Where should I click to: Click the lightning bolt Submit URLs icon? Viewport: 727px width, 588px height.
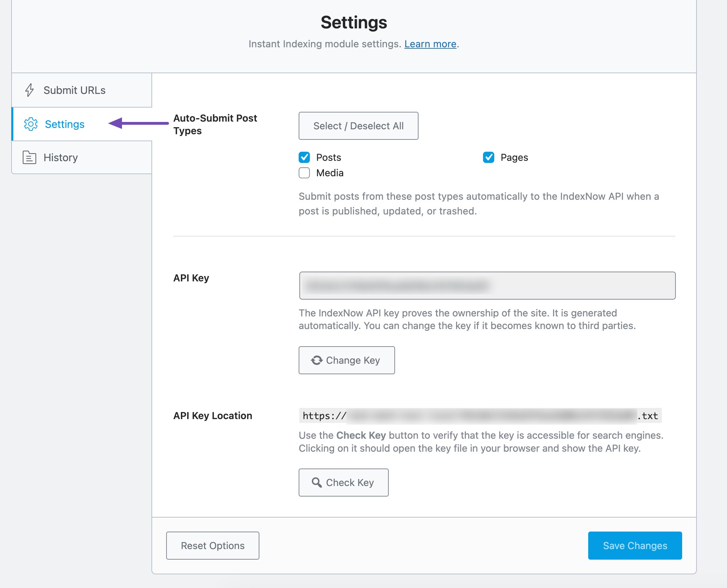pyautogui.click(x=29, y=90)
